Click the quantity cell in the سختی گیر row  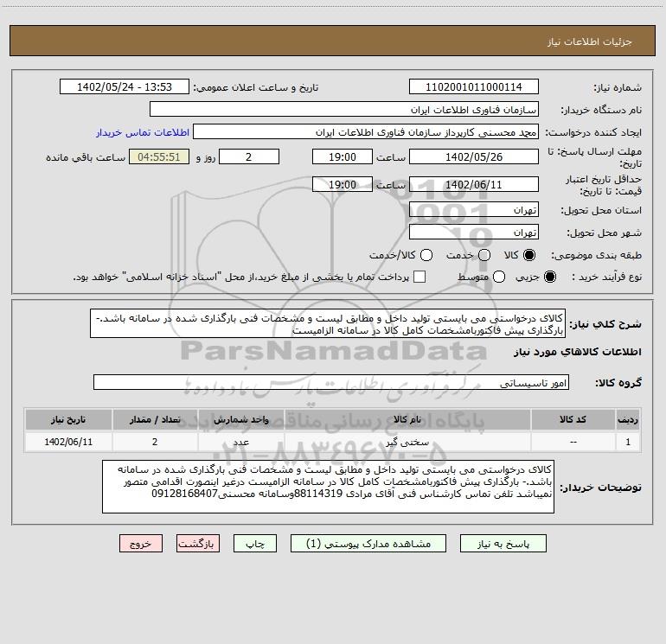click(155, 442)
